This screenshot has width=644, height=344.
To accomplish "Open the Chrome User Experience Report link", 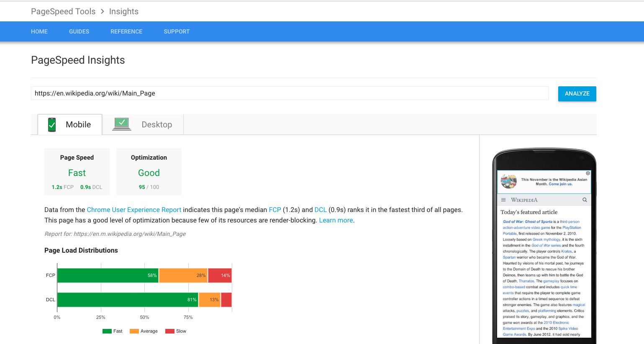I will 134,210.
